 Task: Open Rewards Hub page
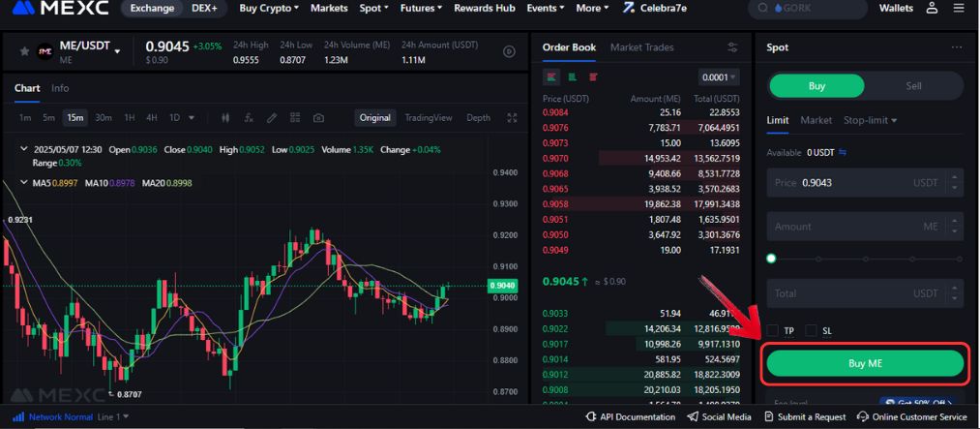(x=485, y=8)
